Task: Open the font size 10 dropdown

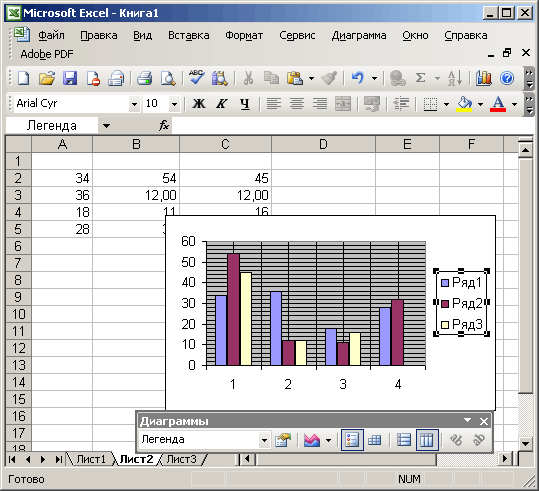Action: click(x=174, y=104)
